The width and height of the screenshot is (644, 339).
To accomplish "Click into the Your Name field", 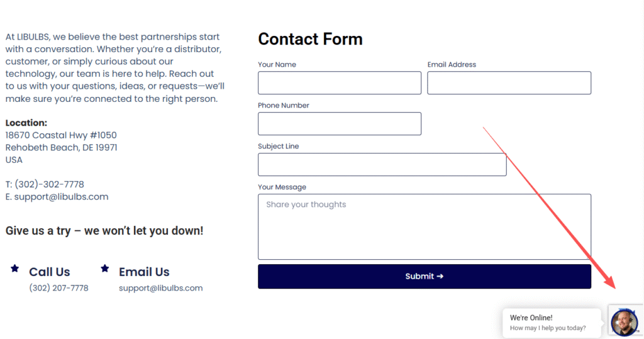I will tap(340, 83).
